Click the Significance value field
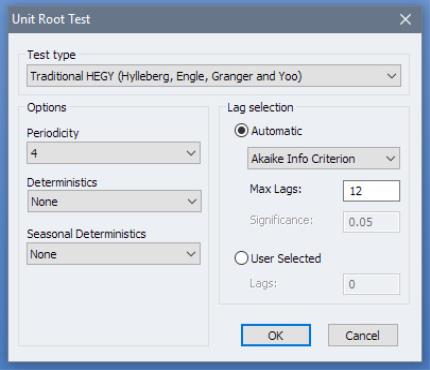The width and height of the screenshot is (430, 370). tap(371, 222)
